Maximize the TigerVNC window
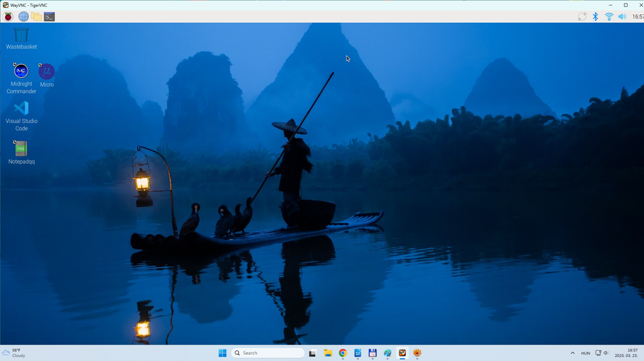644x361 pixels. pos(626,5)
